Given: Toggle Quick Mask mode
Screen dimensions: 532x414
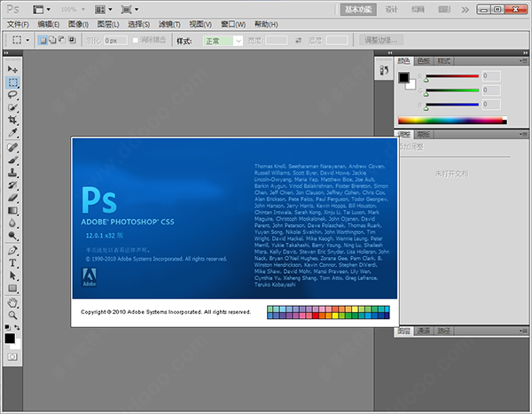Looking at the screenshot, I should (12, 356).
